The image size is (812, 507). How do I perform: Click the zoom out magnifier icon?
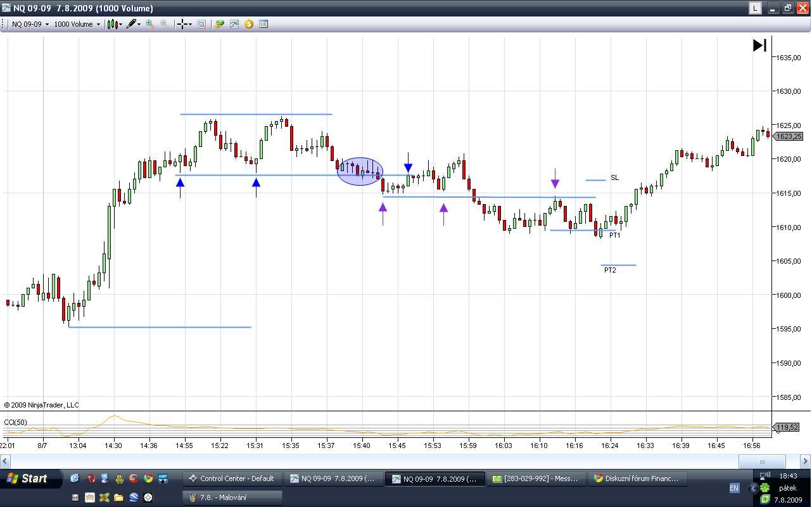pos(164,24)
